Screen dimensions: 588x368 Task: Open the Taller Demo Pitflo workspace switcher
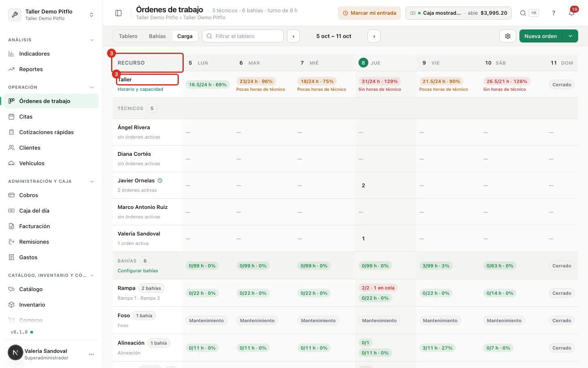(x=51, y=15)
